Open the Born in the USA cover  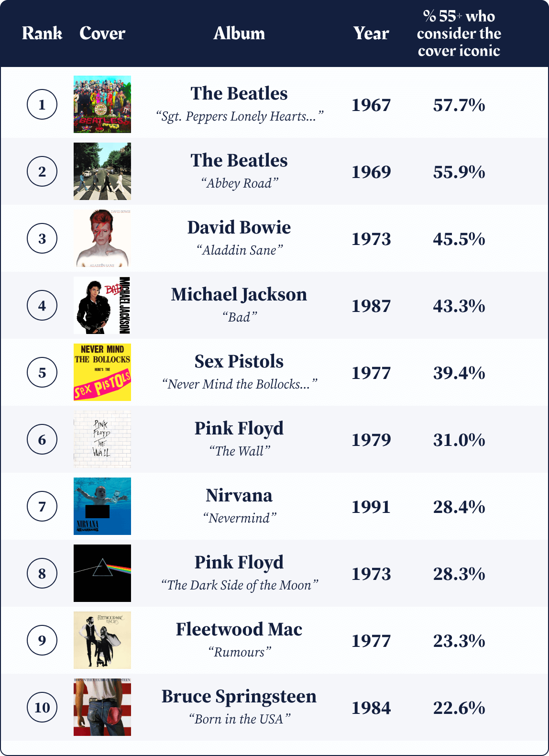point(102,707)
